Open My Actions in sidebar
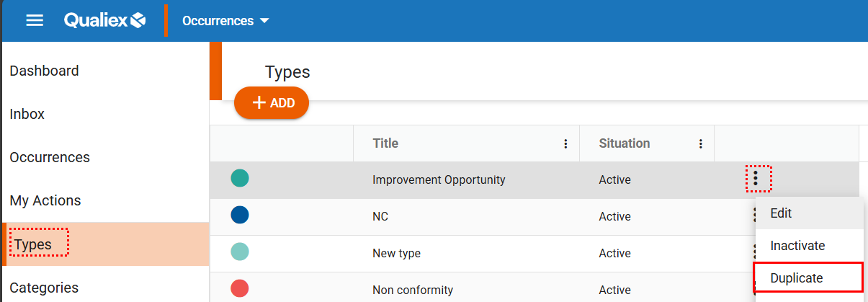Screen dimensions: 868x302 45,200
